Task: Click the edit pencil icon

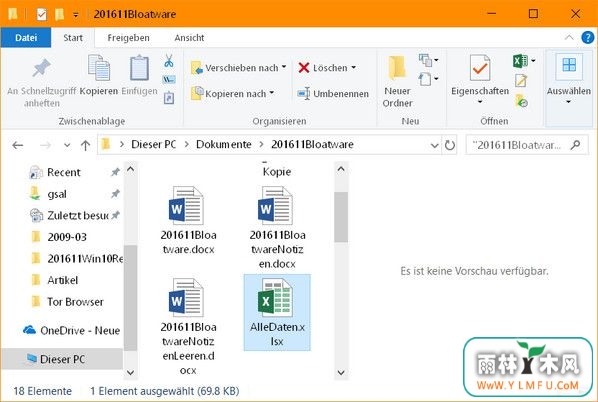Action: coord(521,80)
